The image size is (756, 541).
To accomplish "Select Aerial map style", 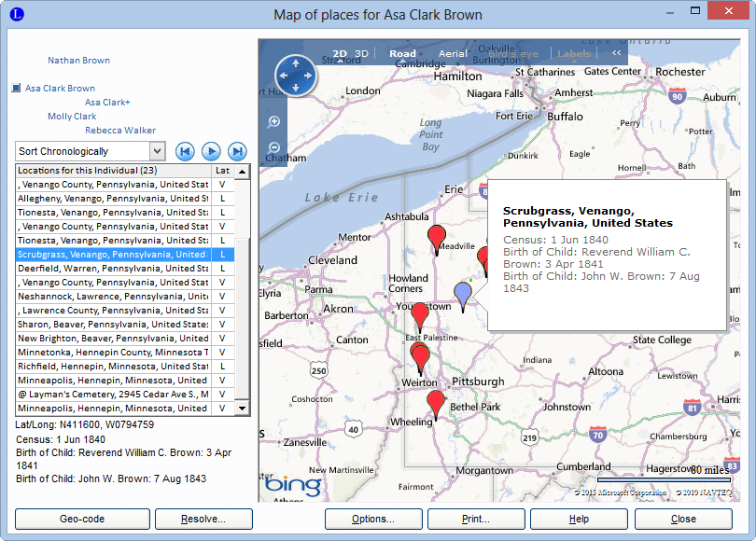I will 453,53.
